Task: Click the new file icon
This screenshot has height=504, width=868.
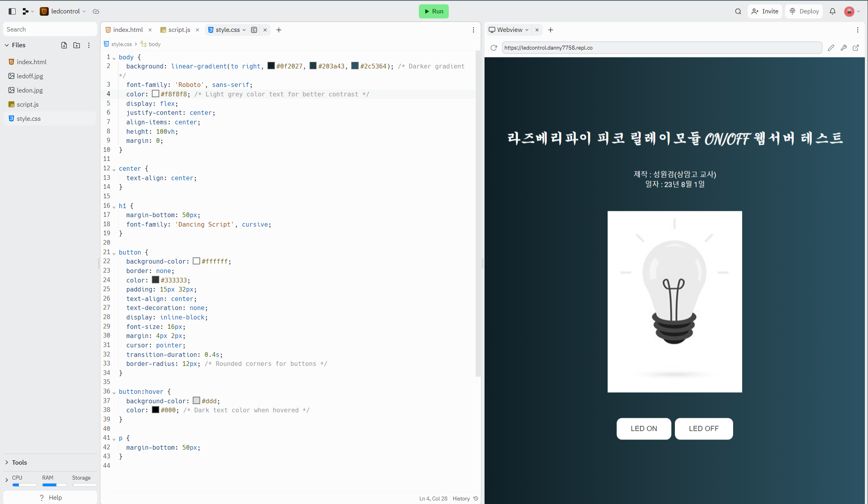Action: point(64,45)
